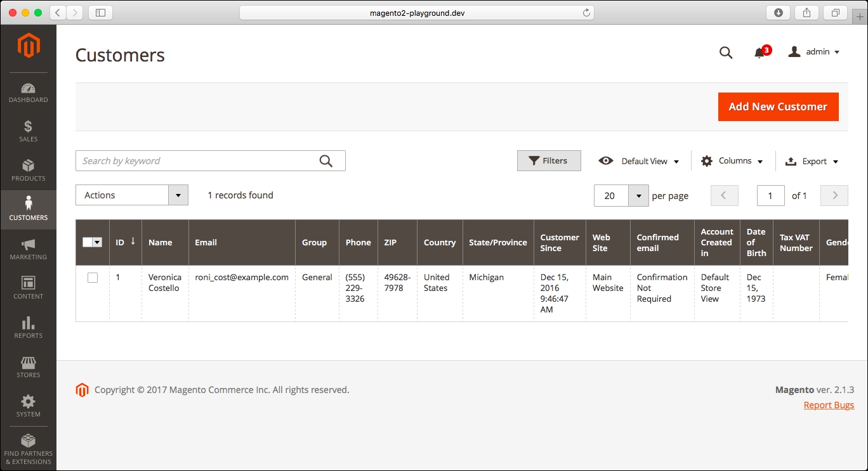Toggle Safari sidebar button
Viewport: 868px width, 471px height.
pos(100,13)
